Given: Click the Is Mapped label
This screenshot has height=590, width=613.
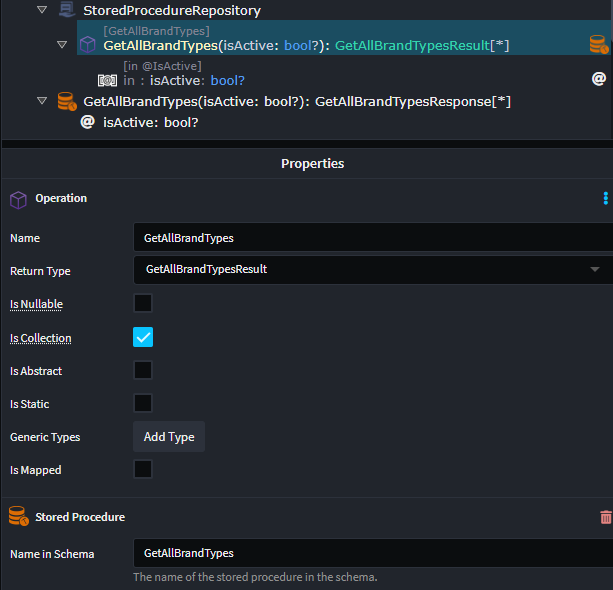Looking at the screenshot, I should tap(36, 470).
